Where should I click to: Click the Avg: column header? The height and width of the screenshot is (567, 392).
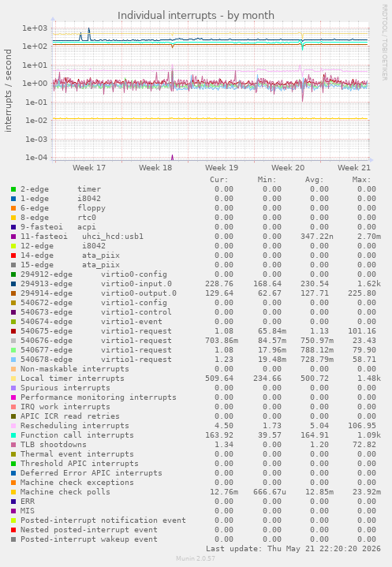tap(314, 180)
